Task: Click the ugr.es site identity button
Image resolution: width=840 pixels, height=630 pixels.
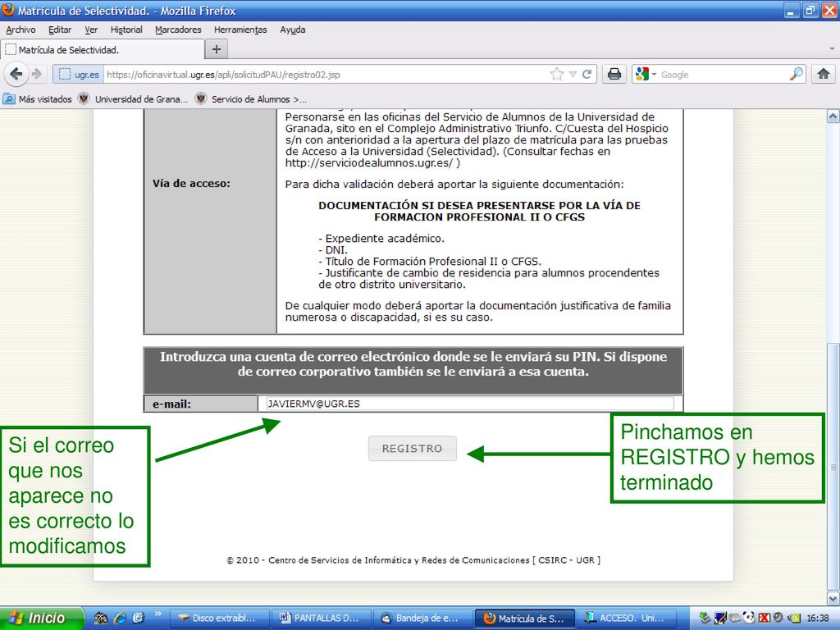Action: pos(78,75)
